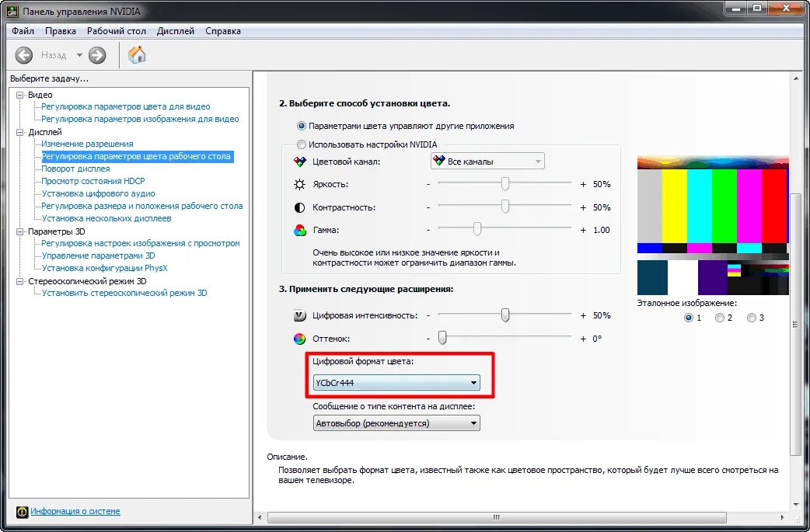
Task: Collapse the Параметры 3D tree node
Action: [20, 231]
